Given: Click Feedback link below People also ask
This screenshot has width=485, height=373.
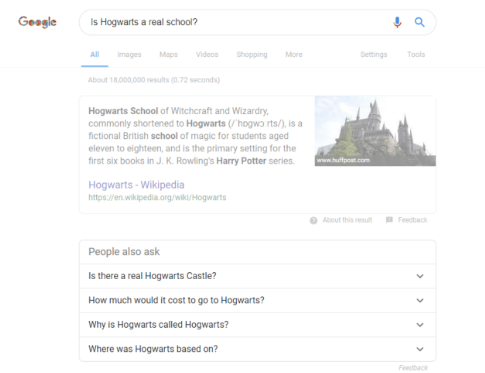Looking at the screenshot, I should [413, 368].
